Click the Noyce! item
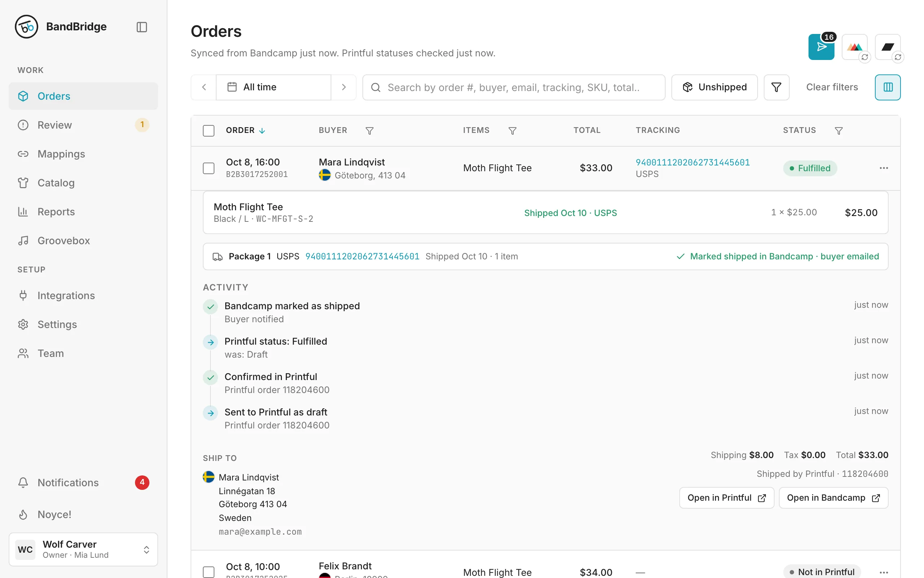924x578 pixels. click(x=83, y=514)
